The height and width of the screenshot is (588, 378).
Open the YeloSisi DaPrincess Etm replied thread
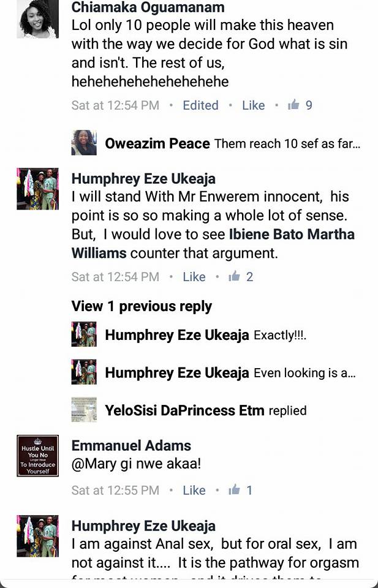(205, 410)
